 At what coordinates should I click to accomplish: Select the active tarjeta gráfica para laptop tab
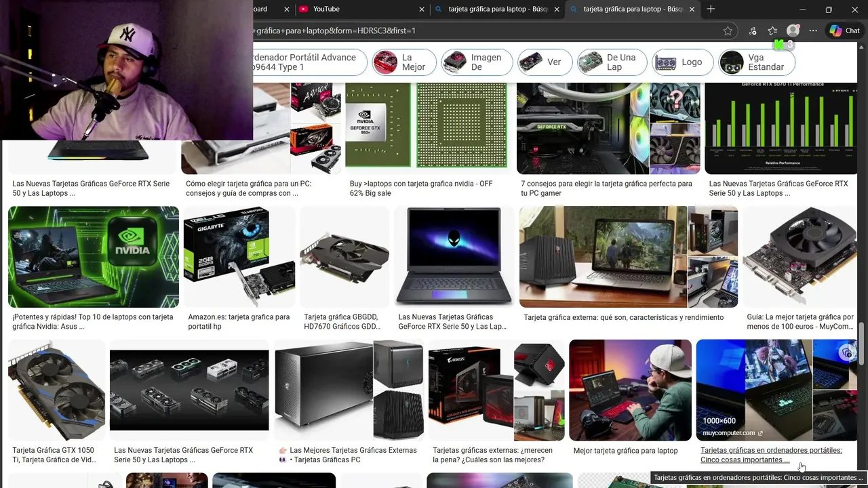click(x=633, y=9)
